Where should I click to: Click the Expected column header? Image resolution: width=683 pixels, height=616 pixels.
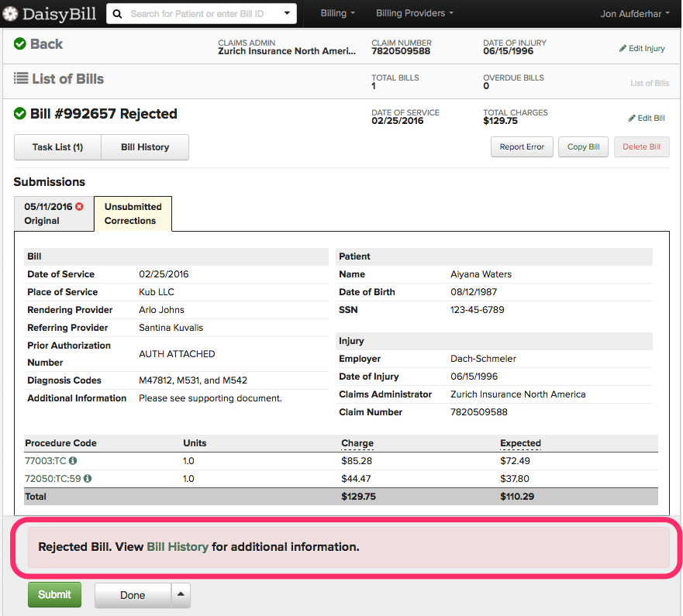click(x=520, y=442)
